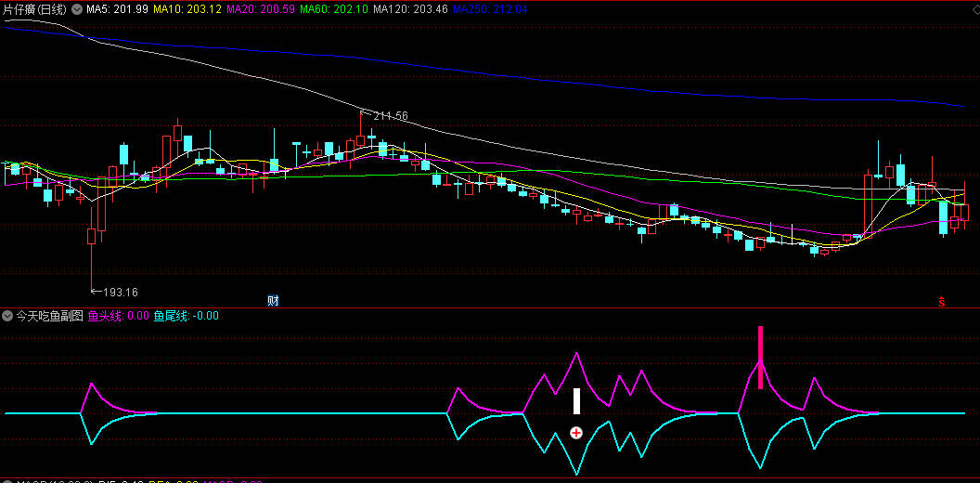Expand the dropdown beside 今天吃鱼副图 indicator
980x483 pixels.
coord(8,316)
